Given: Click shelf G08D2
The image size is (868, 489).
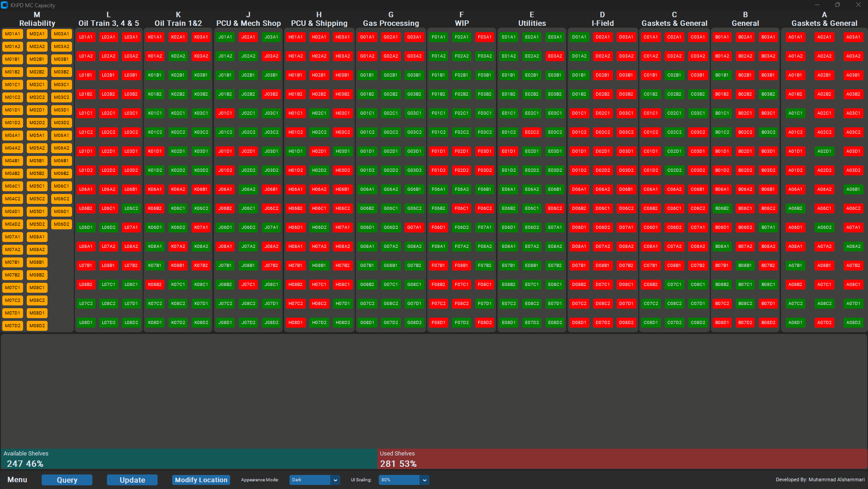Looking at the screenshot, I should click(415, 323).
